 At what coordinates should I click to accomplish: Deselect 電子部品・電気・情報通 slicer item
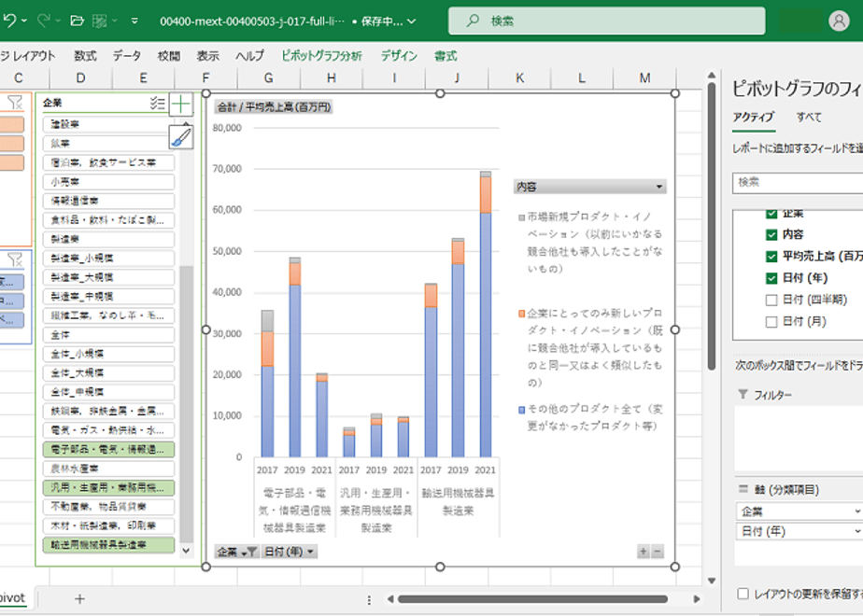(108, 449)
